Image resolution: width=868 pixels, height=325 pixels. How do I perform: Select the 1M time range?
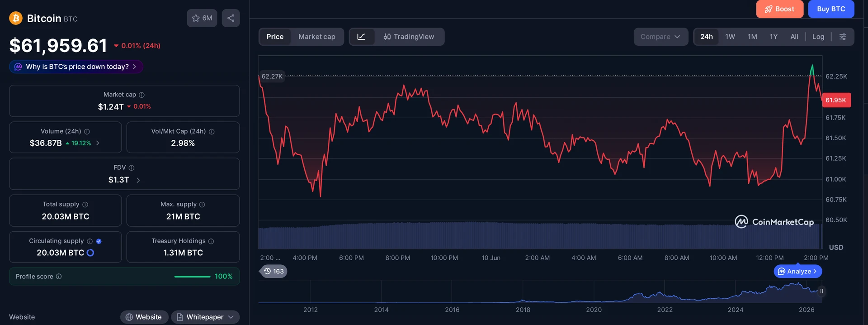pos(752,37)
